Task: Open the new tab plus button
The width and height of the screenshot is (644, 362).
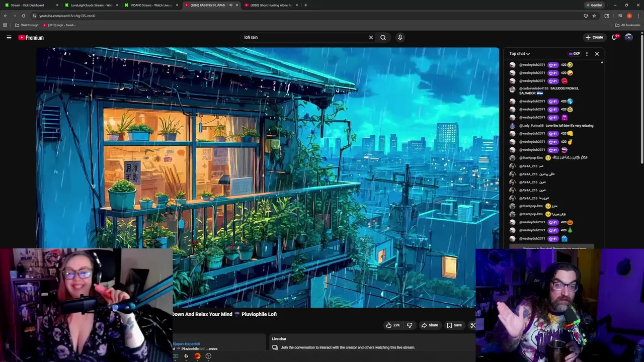Action: (x=305, y=5)
